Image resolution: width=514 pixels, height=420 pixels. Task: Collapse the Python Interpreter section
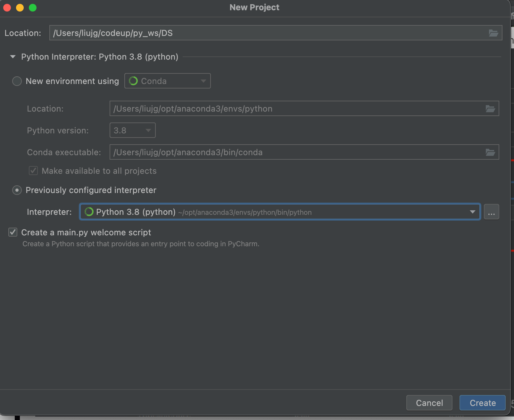click(13, 57)
